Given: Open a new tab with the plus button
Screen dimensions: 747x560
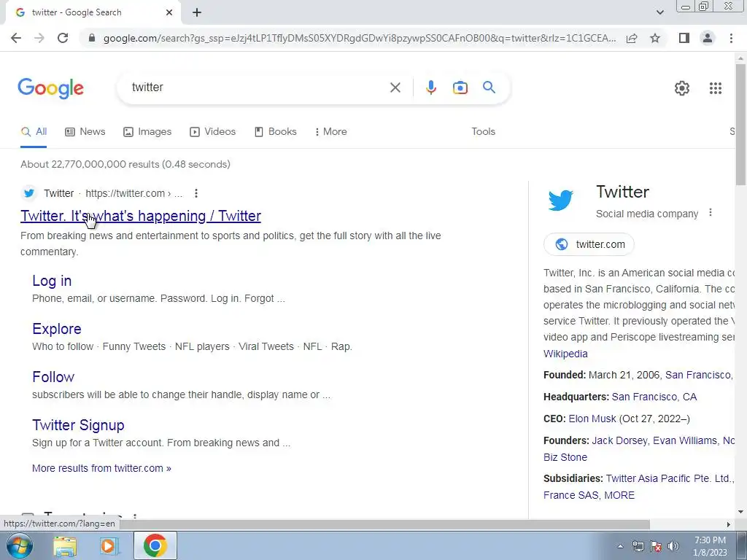Looking at the screenshot, I should (x=197, y=12).
